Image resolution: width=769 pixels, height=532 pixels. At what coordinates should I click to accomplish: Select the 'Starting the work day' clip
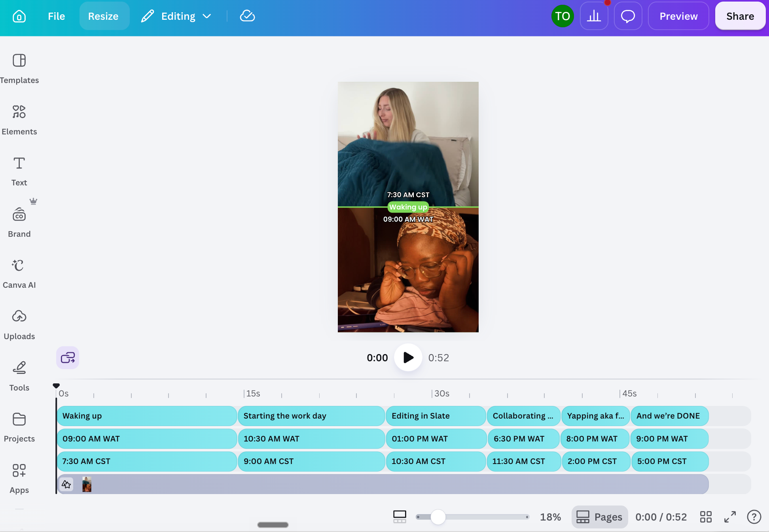pos(311,416)
